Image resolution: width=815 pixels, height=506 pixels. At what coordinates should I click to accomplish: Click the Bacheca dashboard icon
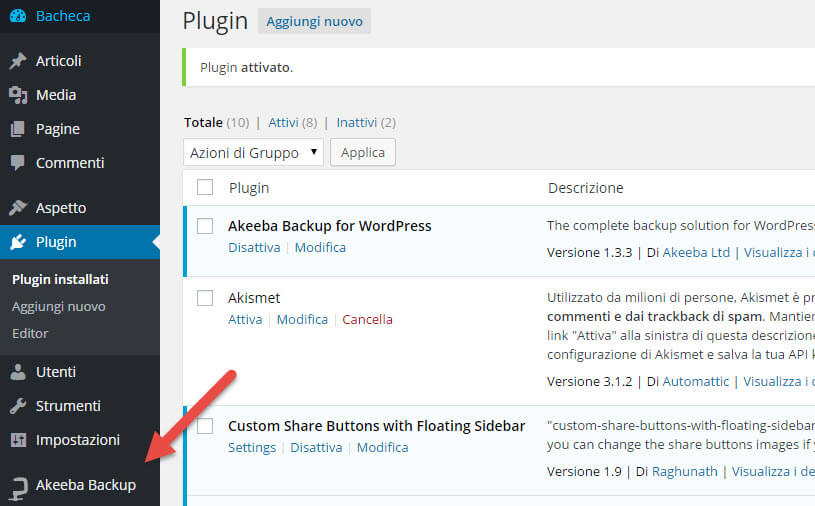18,16
